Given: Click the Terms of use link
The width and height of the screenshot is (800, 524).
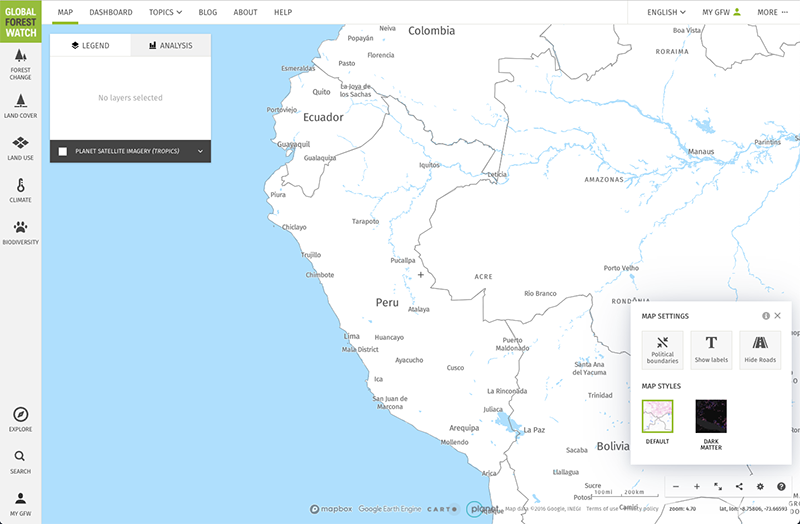Looking at the screenshot, I should tap(602, 509).
